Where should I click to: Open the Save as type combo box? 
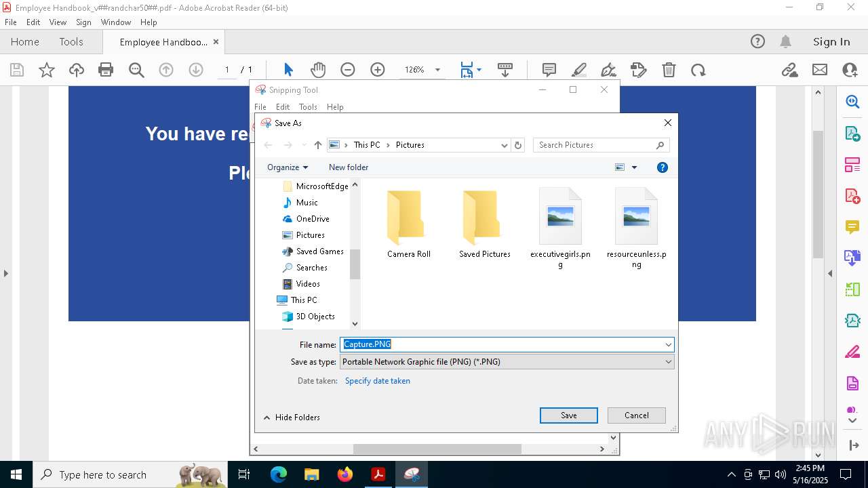507,362
